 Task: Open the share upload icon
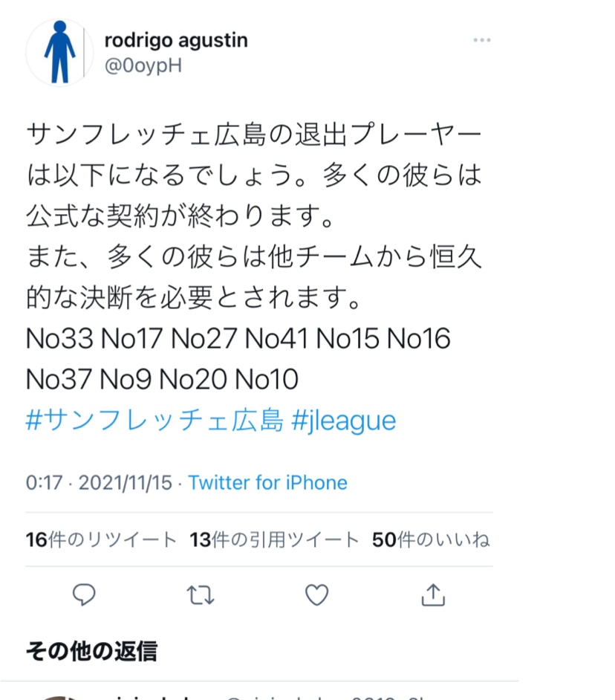[433, 594]
